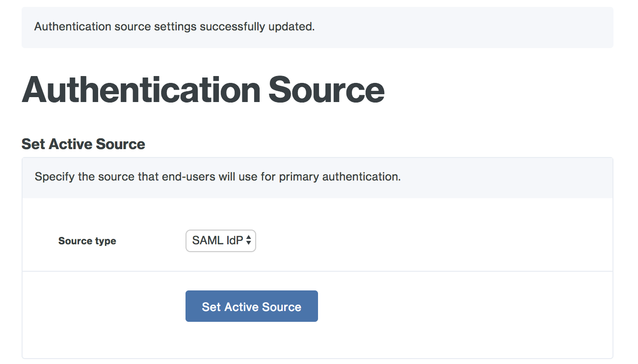This screenshot has width=638, height=364.
Task: Click the Authentication Source heading
Action: pyautogui.click(x=203, y=90)
